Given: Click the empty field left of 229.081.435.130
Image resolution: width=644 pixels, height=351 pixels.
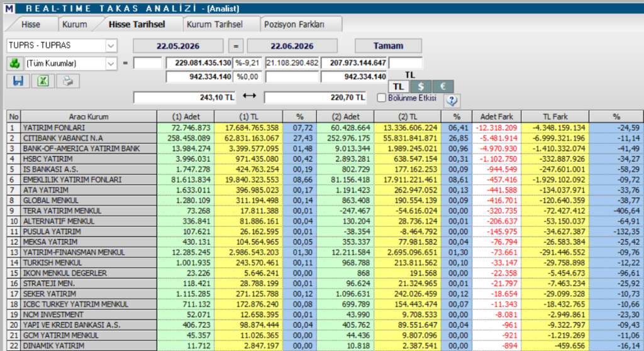Looking at the screenshot, I should click(147, 63).
